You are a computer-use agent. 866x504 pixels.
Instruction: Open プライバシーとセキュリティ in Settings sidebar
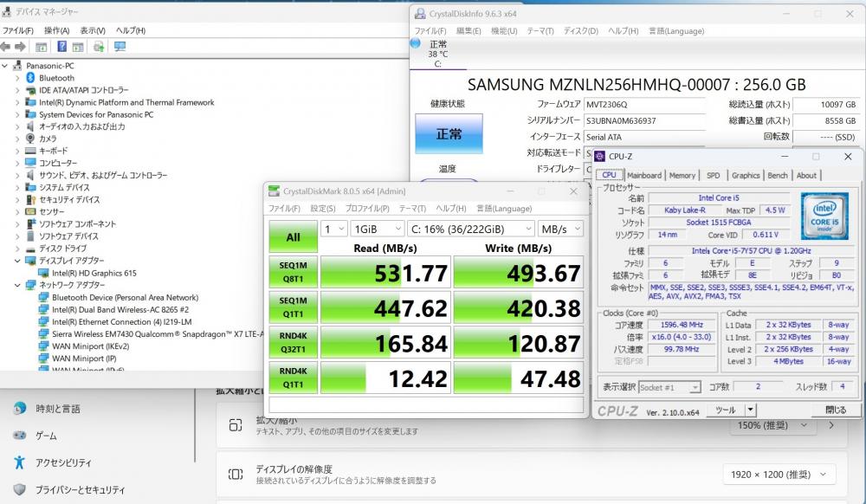tap(80, 489)
